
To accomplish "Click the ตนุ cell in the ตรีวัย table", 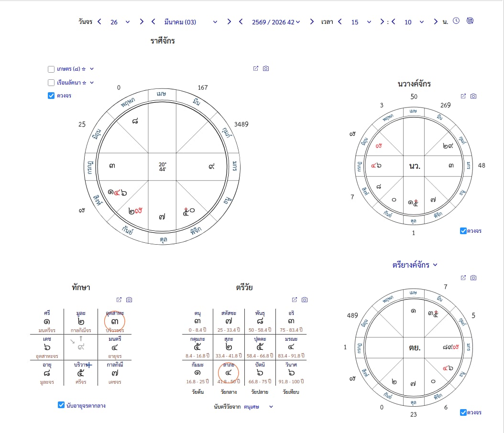I will coord(197,321).
